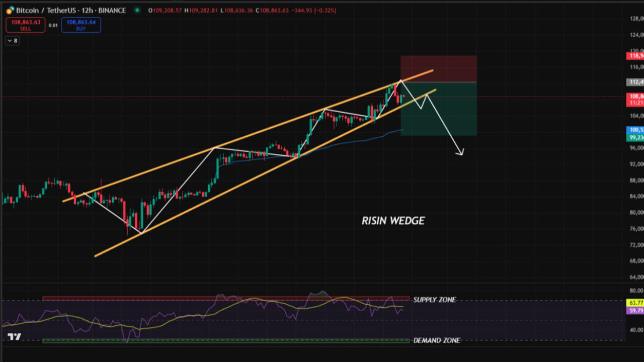Image resolution: width=644 pixels, height=362 pixels.
Task: Click the 80.00 RSI axis label
Action: coord(636,291)
